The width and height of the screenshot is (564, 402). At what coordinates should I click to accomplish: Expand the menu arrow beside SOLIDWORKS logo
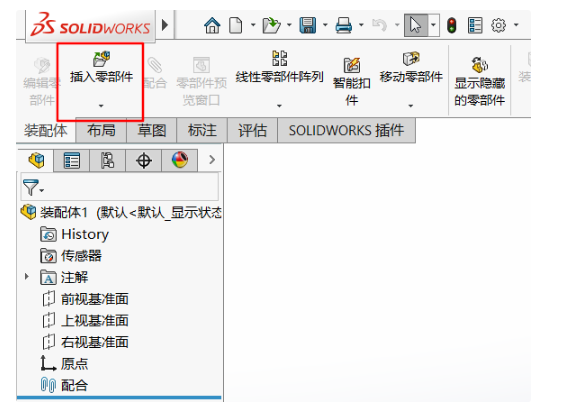[165, 25]
